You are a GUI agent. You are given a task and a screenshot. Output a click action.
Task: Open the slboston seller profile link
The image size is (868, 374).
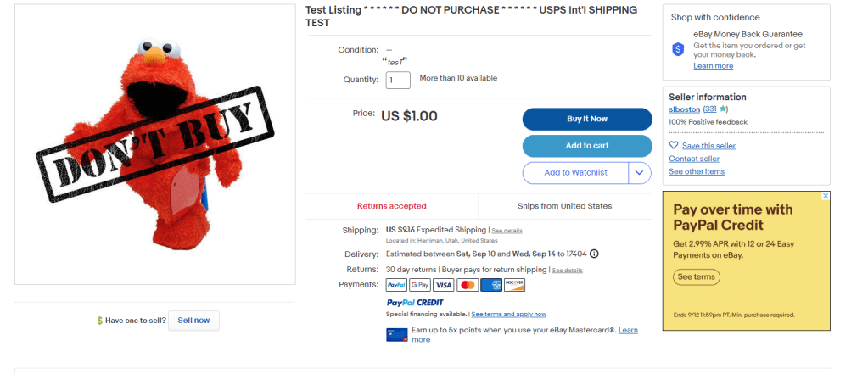coord(684,109)
